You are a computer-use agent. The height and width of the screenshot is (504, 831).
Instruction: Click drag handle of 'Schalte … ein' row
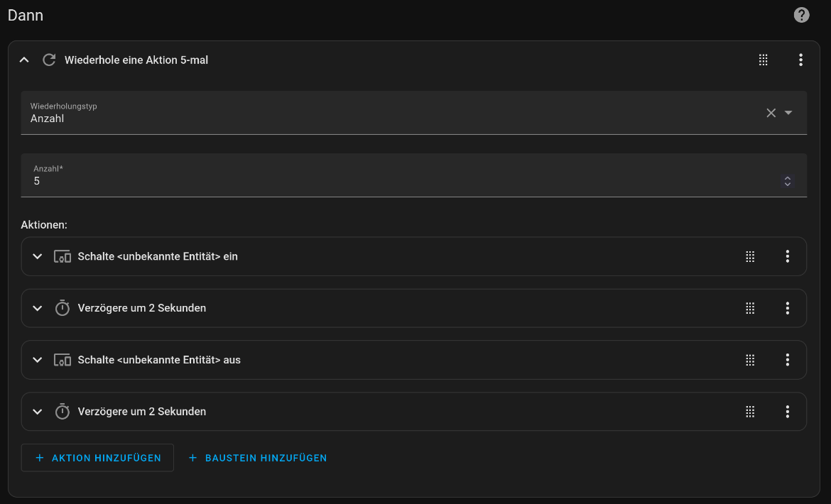(750, 256)
